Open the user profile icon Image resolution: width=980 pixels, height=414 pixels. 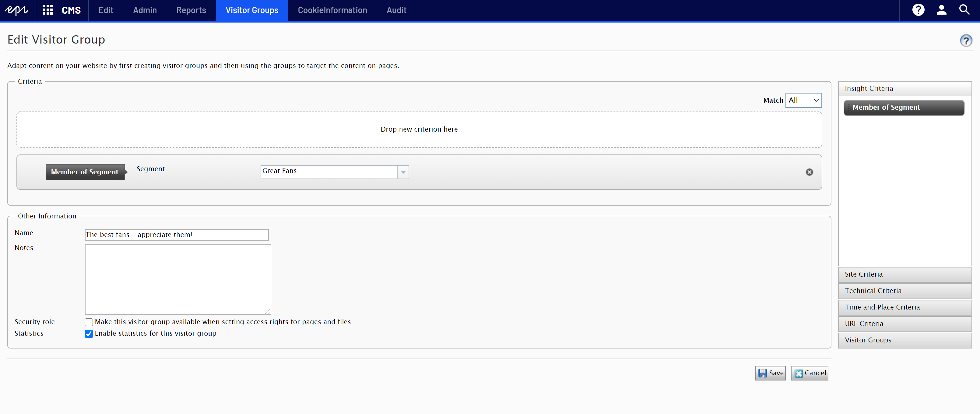[x=941, y=10]
